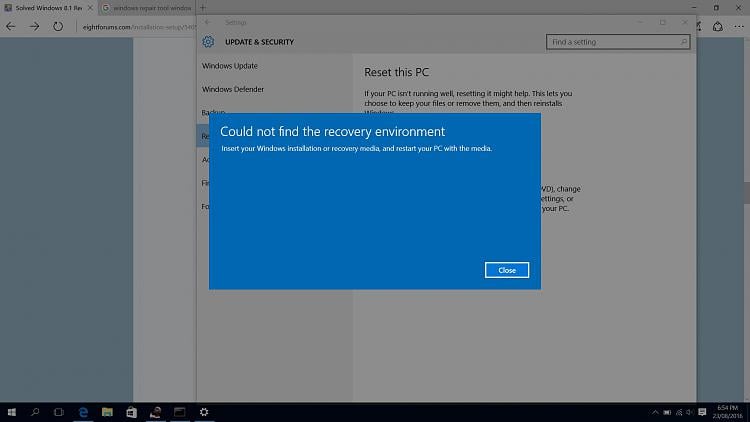Close the Settings window

tap(684, 22)
